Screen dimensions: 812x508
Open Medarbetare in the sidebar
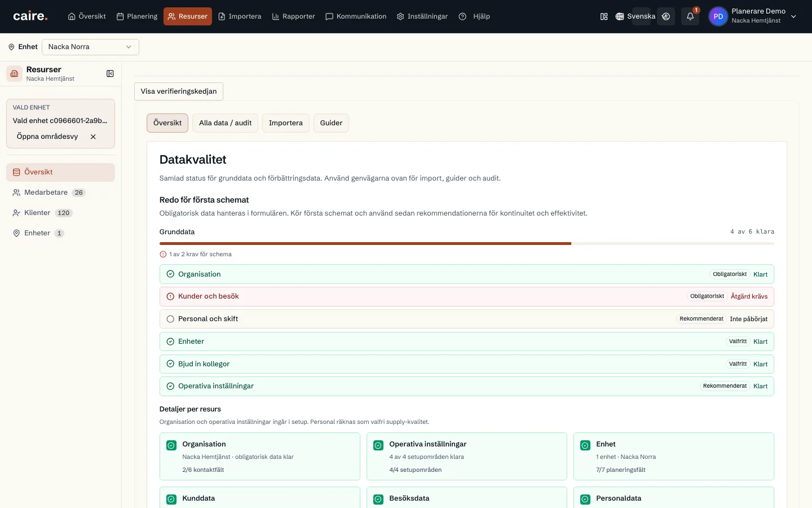60,192
